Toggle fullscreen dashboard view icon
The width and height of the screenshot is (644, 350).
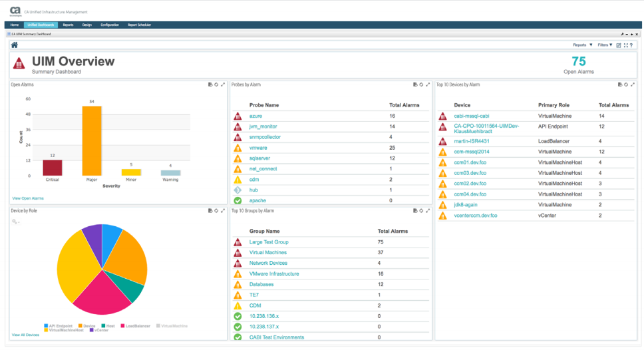pos(626,45)
